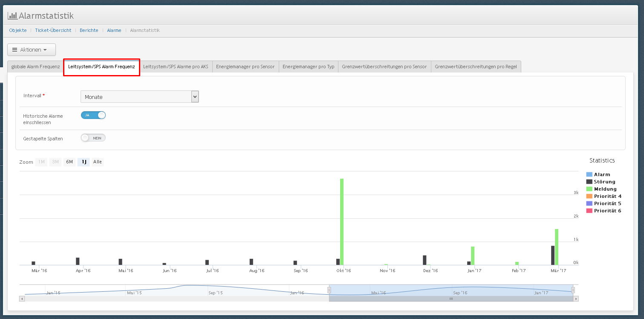Viewport: 644px width, 319px height.
Task: Open Alarme breadcrumb link
Action: click(114, 30)
